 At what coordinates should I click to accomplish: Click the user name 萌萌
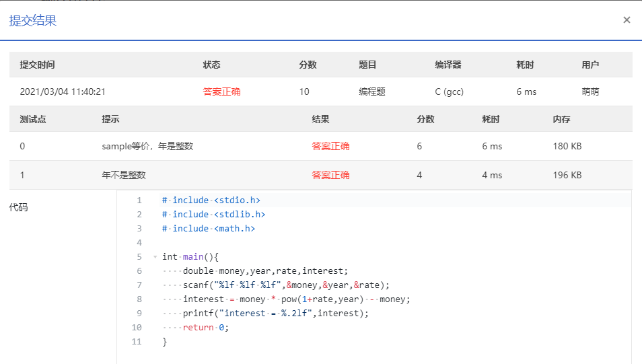point(590,92)
